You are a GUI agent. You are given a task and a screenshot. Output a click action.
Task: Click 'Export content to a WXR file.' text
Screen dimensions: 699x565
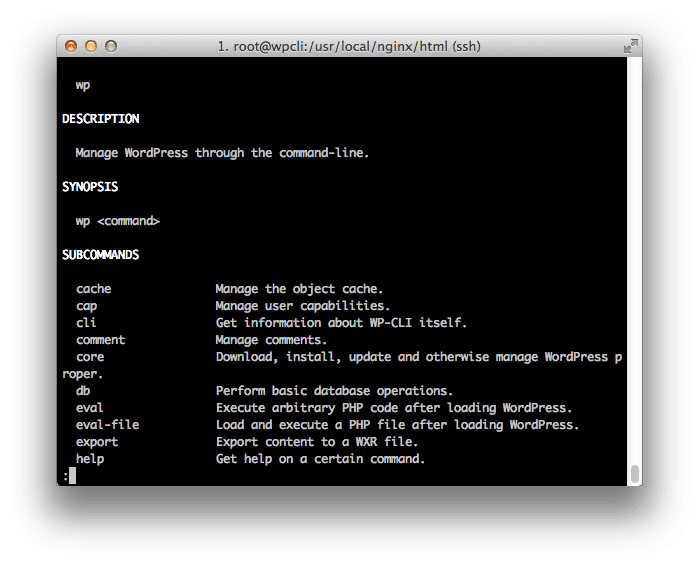317,442
